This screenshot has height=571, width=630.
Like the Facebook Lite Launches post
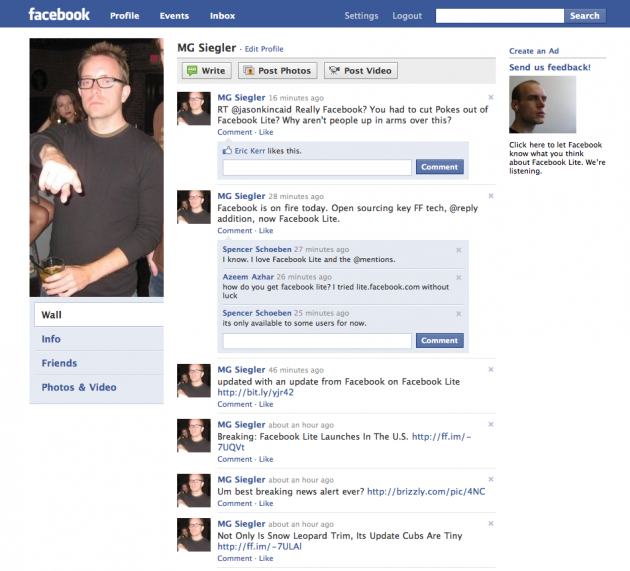[x=266, y=459]
